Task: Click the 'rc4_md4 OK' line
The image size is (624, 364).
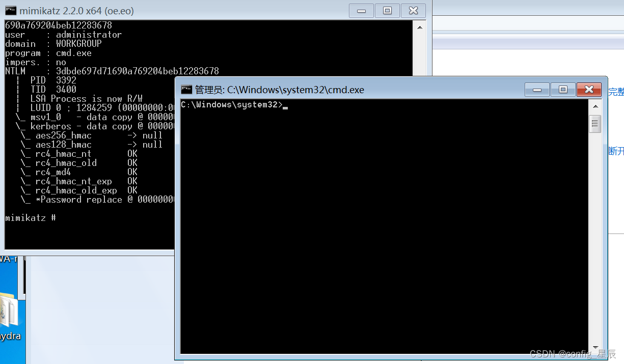Action: click(79, 172)
